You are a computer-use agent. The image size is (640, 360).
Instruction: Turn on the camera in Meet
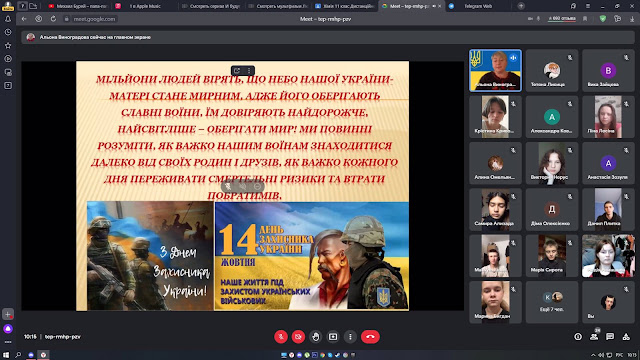(x=298, y=337)
